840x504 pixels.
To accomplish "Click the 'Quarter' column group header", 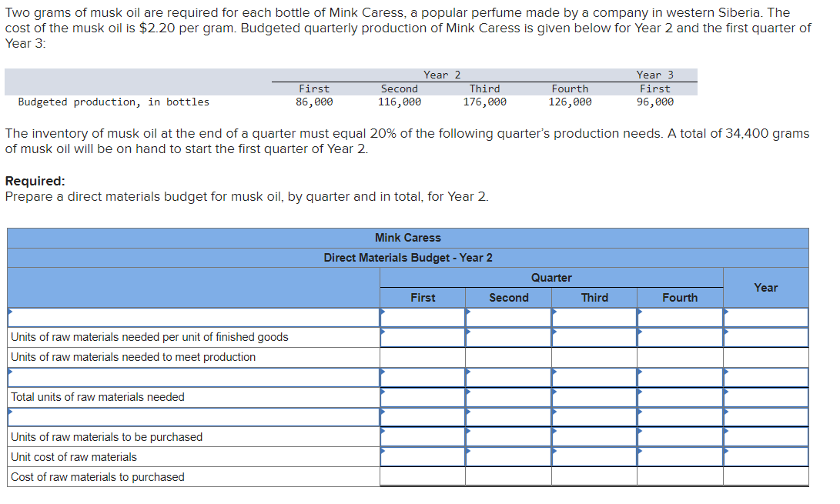I will click(551, 278).
